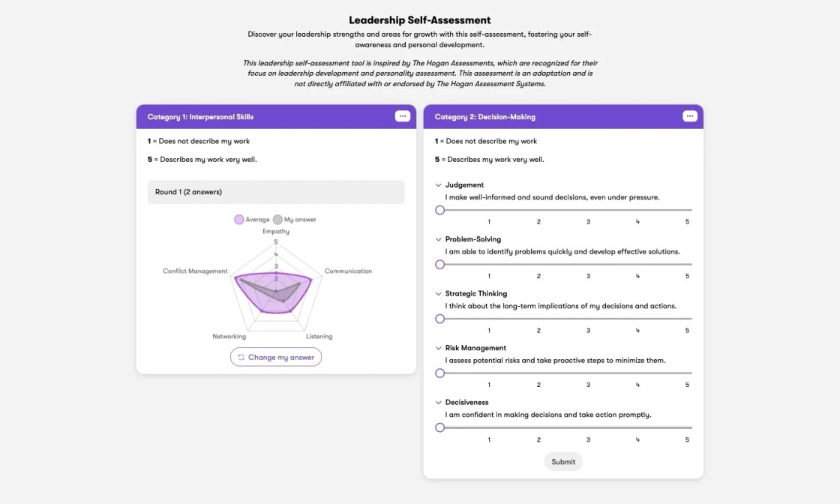The width and height of the screenshot is (840, 504).
Task: Click the Communication axis label on radar chart
Action: coord(348,271)
